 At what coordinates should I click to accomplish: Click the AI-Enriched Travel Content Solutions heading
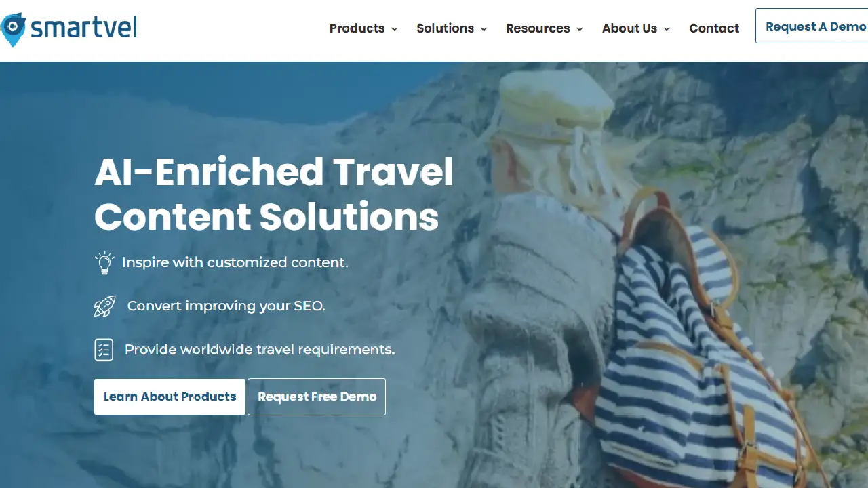point(274,194)
